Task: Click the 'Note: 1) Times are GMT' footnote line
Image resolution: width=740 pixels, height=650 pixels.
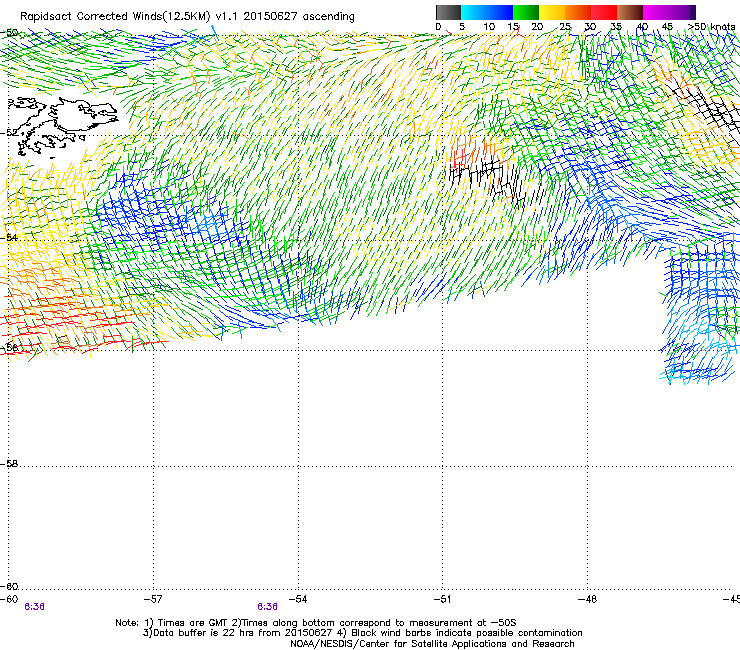Action: [x=316, y=623]
